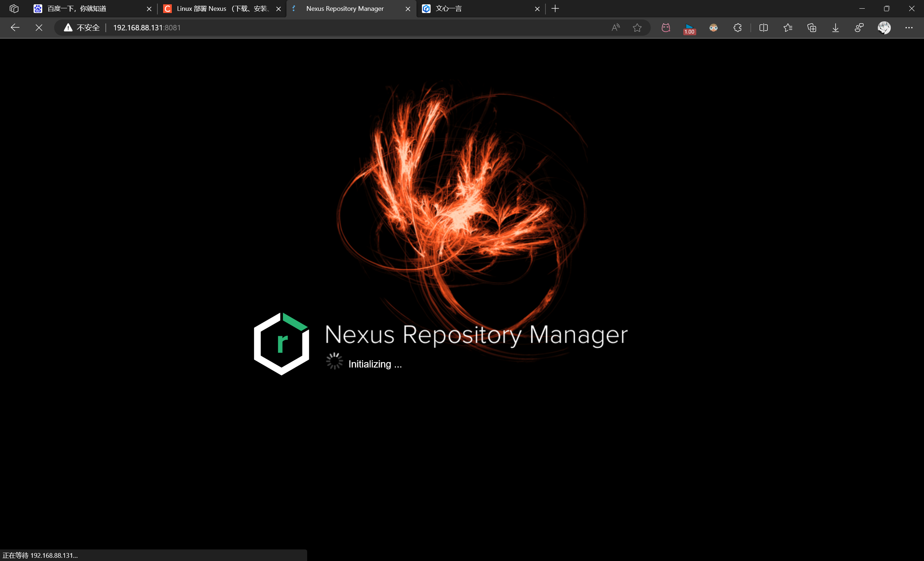Select the Nexus Repository Manager tab
This screenshot has height=561, width=924.
(346, 8)
